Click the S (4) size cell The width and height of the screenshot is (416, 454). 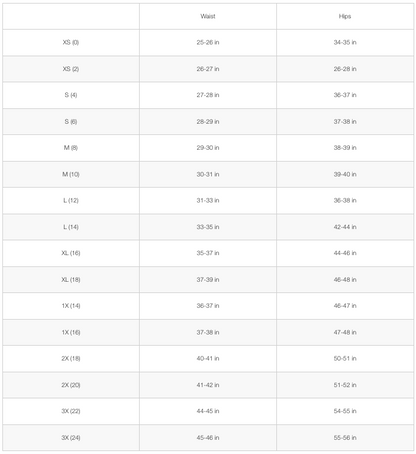point(71,95)
